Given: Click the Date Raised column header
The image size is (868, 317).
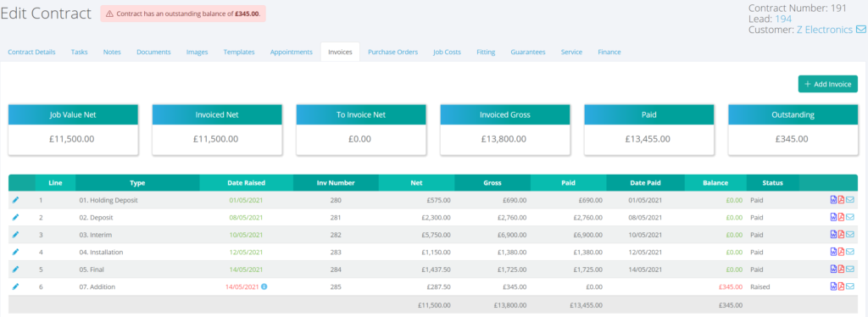Looking at the screenshot, I should tap(247, 182).
